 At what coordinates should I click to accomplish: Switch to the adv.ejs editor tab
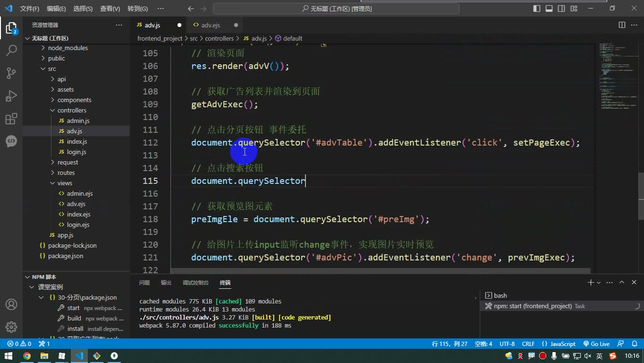[211, 25]
